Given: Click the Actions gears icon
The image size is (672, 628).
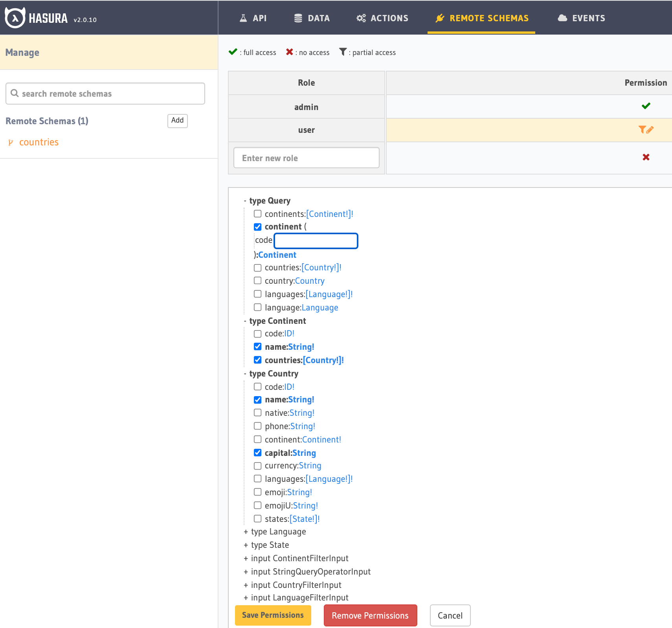Looking at the screenshot, I should tap(361, 18).
